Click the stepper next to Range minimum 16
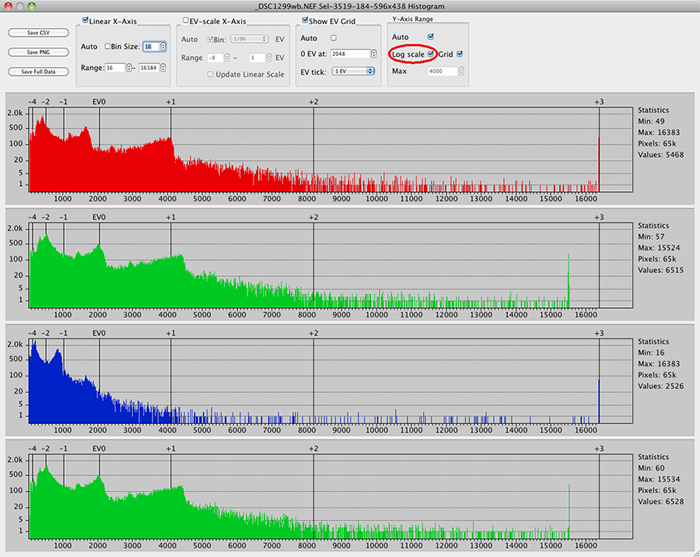 129,68
